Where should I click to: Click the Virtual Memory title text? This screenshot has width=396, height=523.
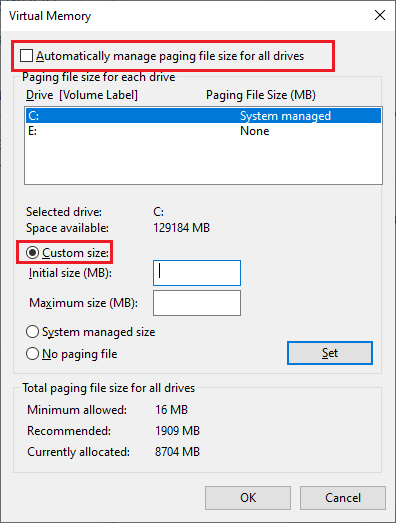50,16
